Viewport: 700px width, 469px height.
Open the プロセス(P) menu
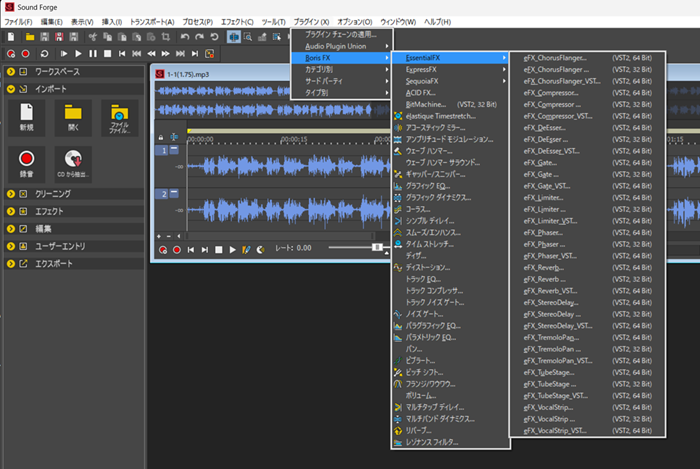coord(197,22)
